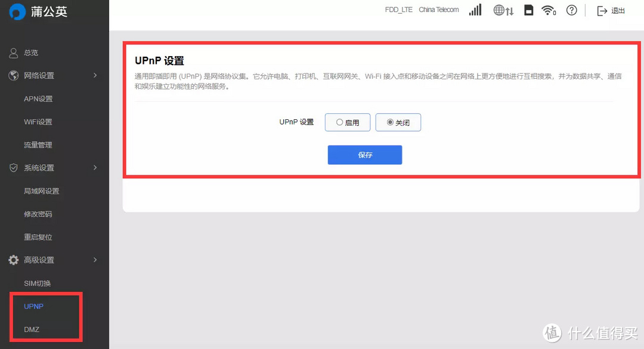The width and height of the screenshot is (644, 349).
Task: Open the question mark help icon
Action: pos(571,10)
